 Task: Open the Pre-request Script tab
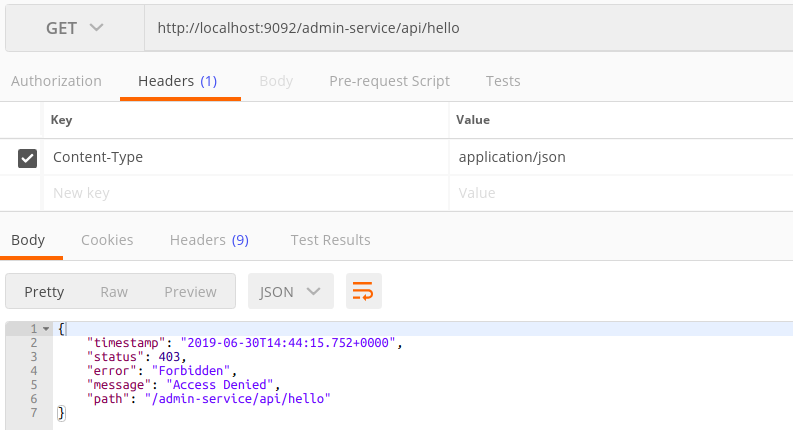[x=389, y=81]
